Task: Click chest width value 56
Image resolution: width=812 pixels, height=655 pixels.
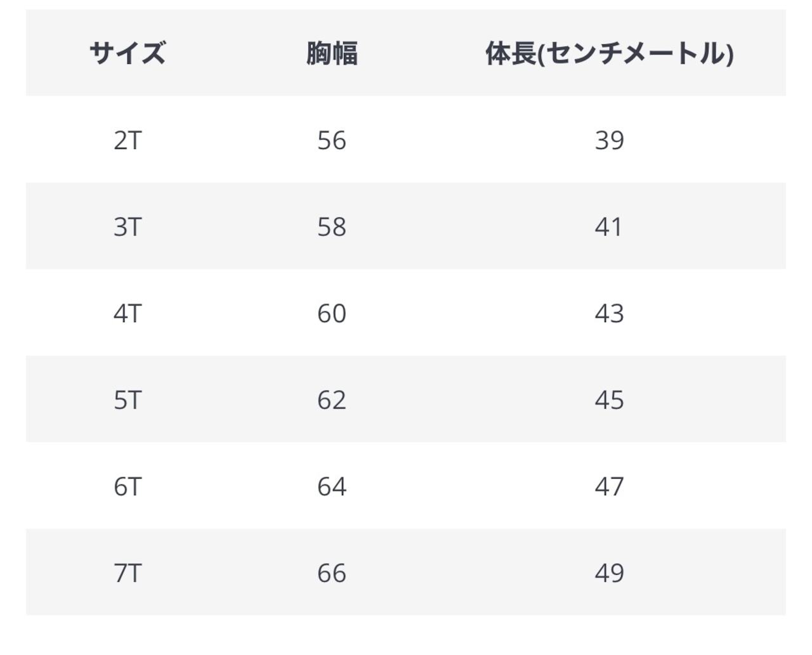Action: 332,140
